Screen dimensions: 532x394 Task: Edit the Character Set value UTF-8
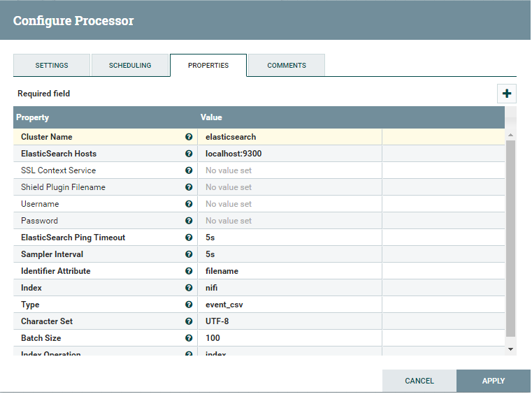pyautogui.click(x=289, y=321)
